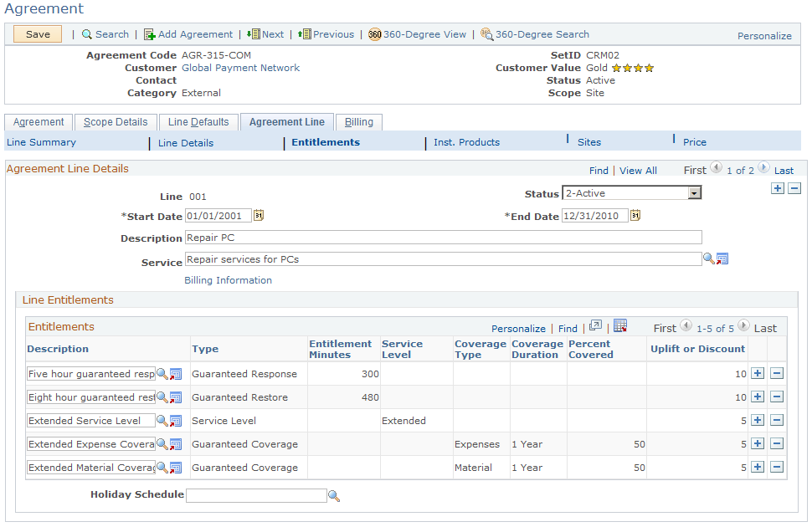Switch to the Agreement tab
Viewport: 812px width, 527px height.
(39, 122)
